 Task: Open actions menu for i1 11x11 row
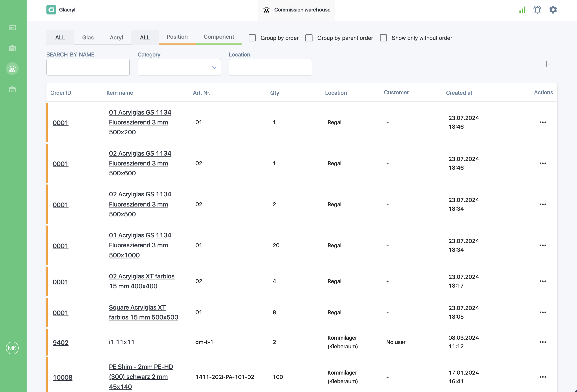click(x=543, y=342)
